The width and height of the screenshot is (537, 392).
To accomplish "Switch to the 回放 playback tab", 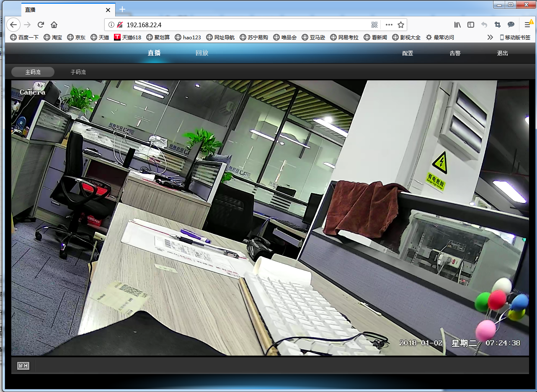I will [x=202, y=53].
